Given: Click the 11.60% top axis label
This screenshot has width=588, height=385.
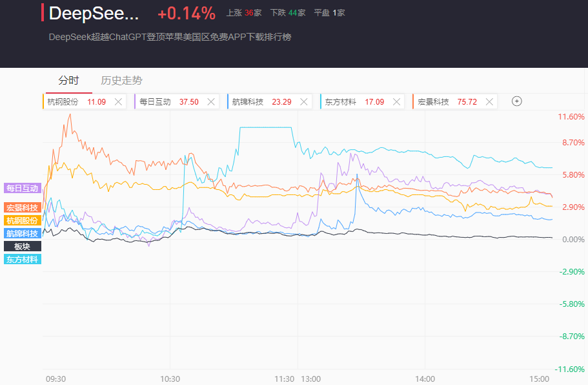Looking at the screenshot, I should pyautogui.click(x=571, y=117).
